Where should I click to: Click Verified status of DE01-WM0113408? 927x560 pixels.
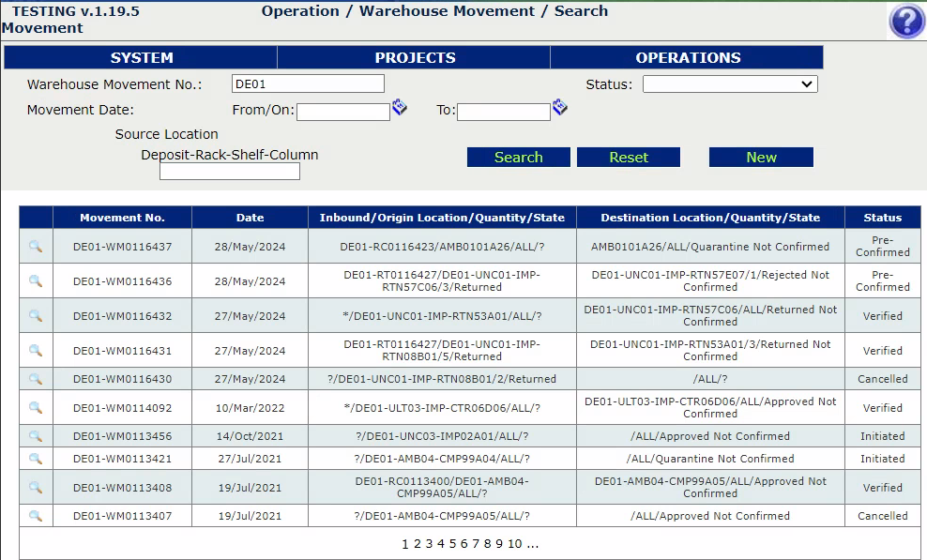883,488
